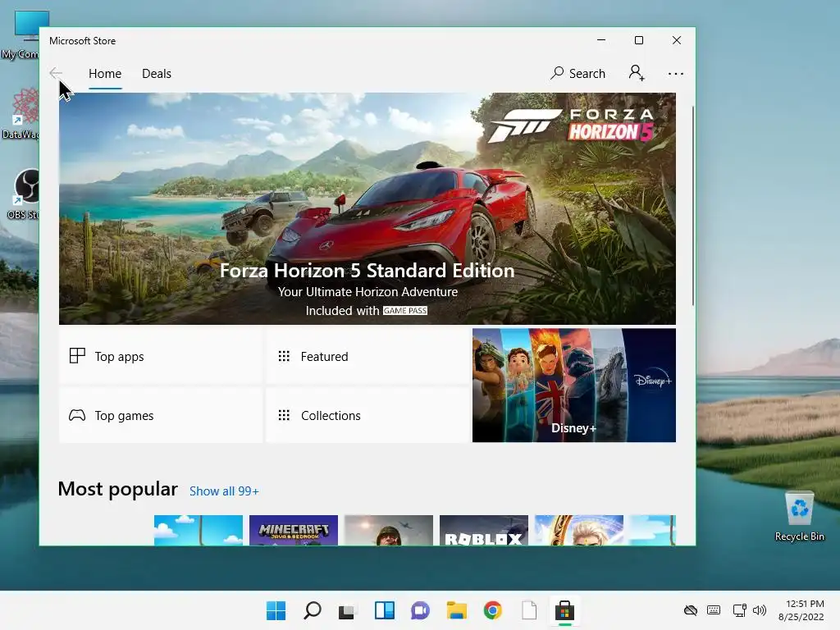
Task: Open Widgets from the taskbar
Action: pyautogui.click(x=384, y=610)
